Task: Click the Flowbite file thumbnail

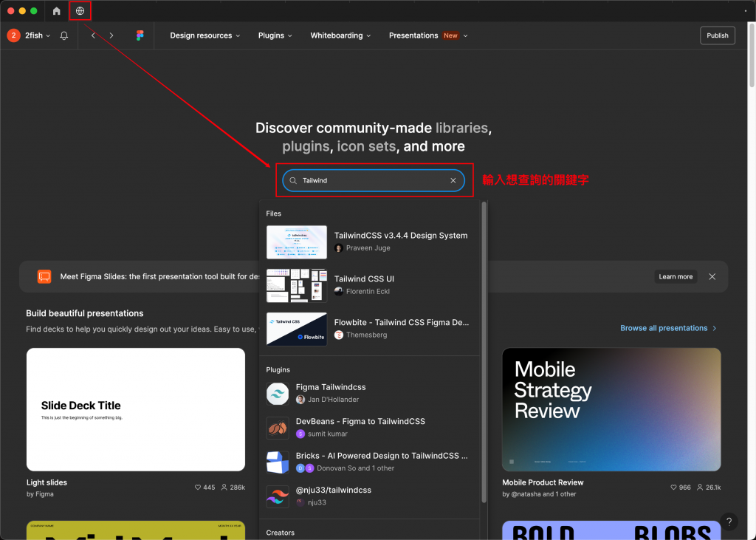Action: (x=297, y=329)
